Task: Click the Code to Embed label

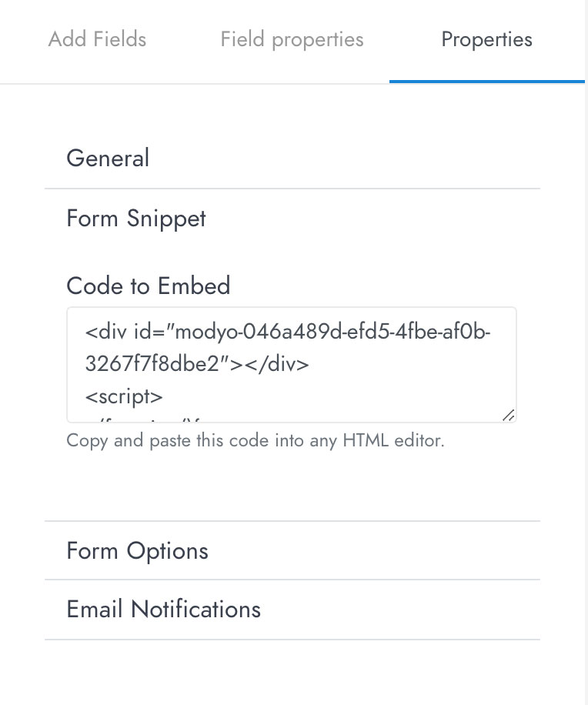Action: coord(149,286)
